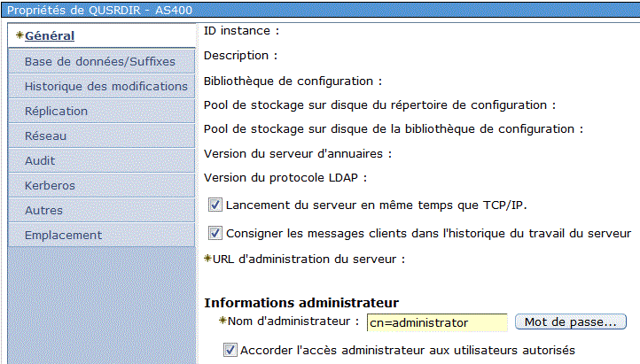640x364 pixels.
Task: Click the Nom d'administrateur input field
Action: click(x=437, y=322)
